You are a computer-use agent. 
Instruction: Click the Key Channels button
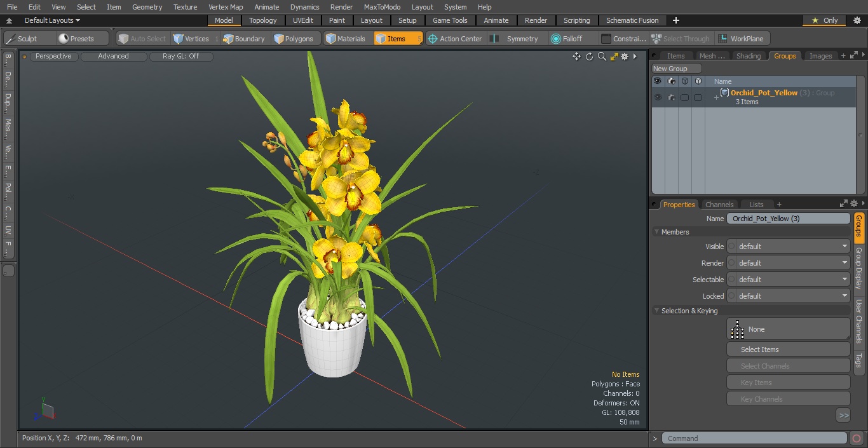click(788, 399)
